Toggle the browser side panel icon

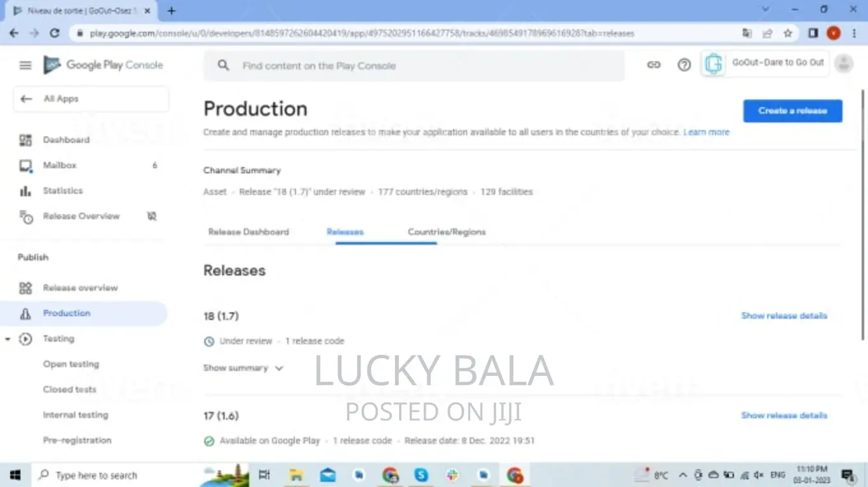point(813,33)
